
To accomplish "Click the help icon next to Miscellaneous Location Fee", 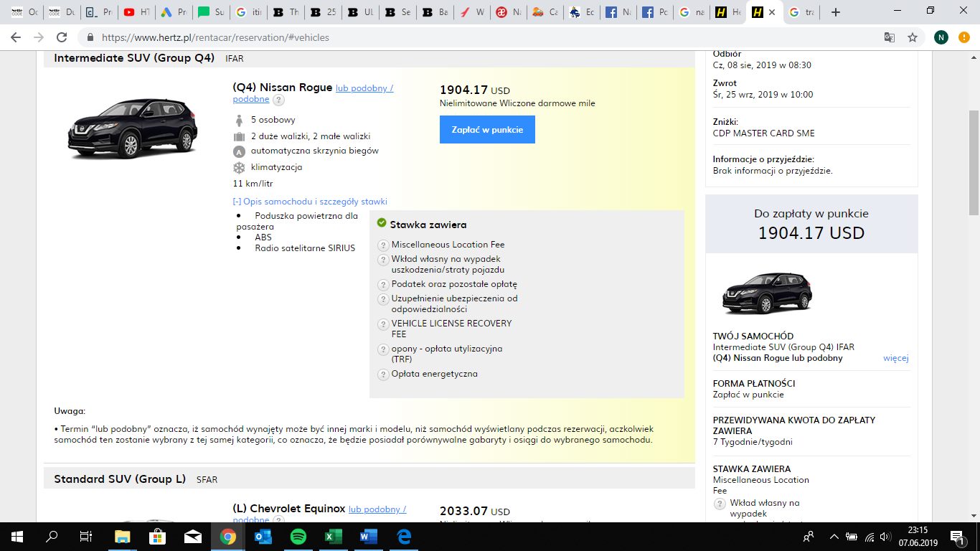I will point(383,245).
